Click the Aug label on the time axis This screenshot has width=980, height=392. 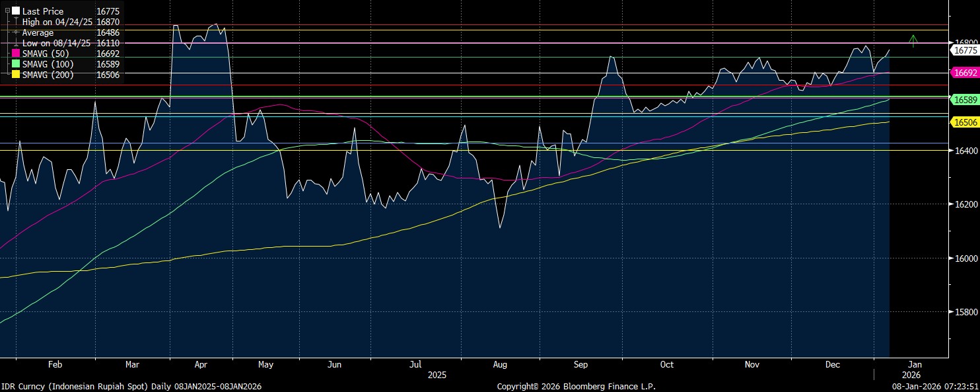coord(500,364)
